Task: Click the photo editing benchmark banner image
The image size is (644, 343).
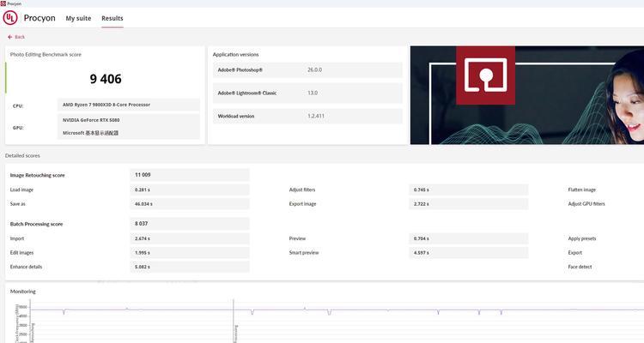Action: [x=527, y=95]
